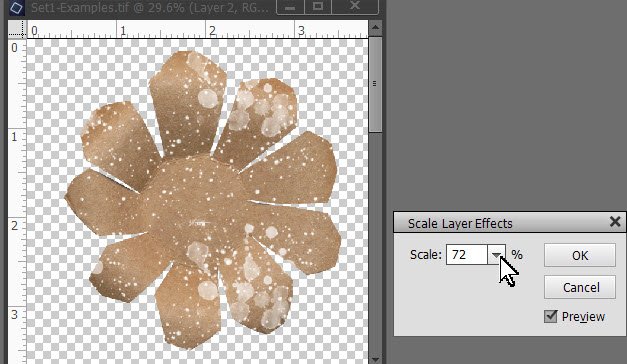627x364 pixels.
Task: Click the Scale Layer Effects dialog title
Action: tap(460, 223)
